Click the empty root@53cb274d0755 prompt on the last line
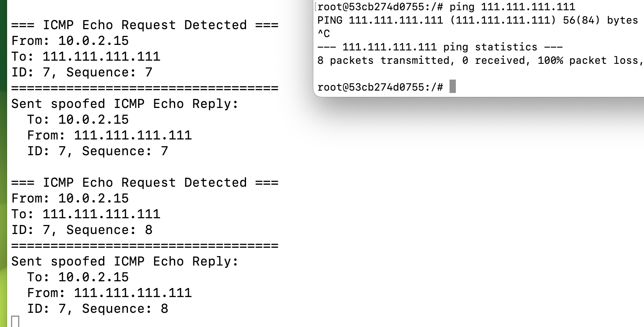 [380, 87]
